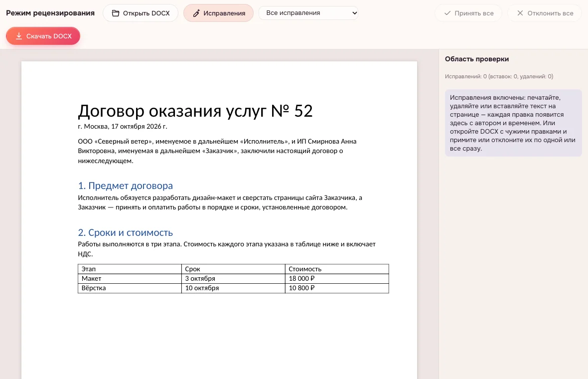Open the Все исправления dropdown
Viewport: 588px width, 379px height.
click(x=308, y=13)
